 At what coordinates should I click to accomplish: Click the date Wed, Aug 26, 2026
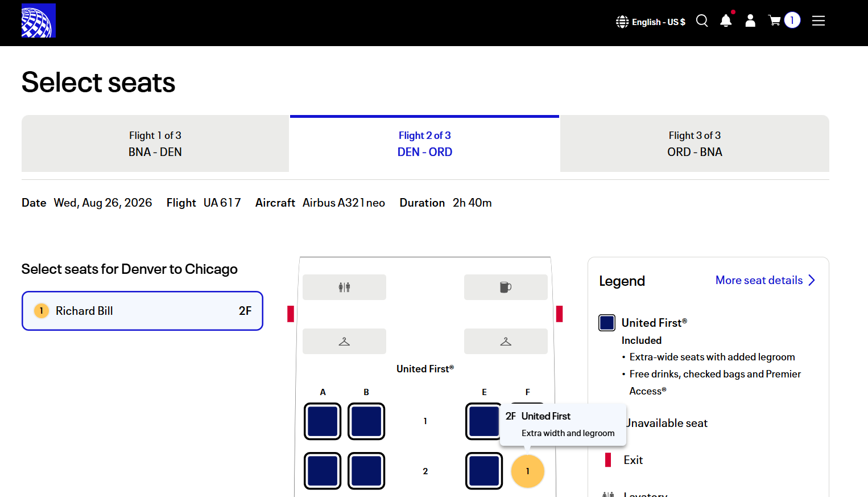(103, 203)
